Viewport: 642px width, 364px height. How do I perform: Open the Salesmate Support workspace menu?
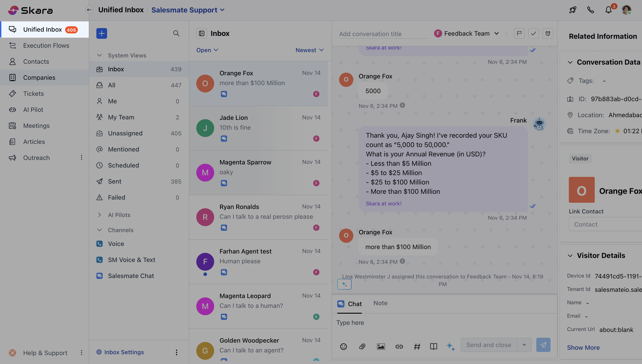tap(188, 10)
